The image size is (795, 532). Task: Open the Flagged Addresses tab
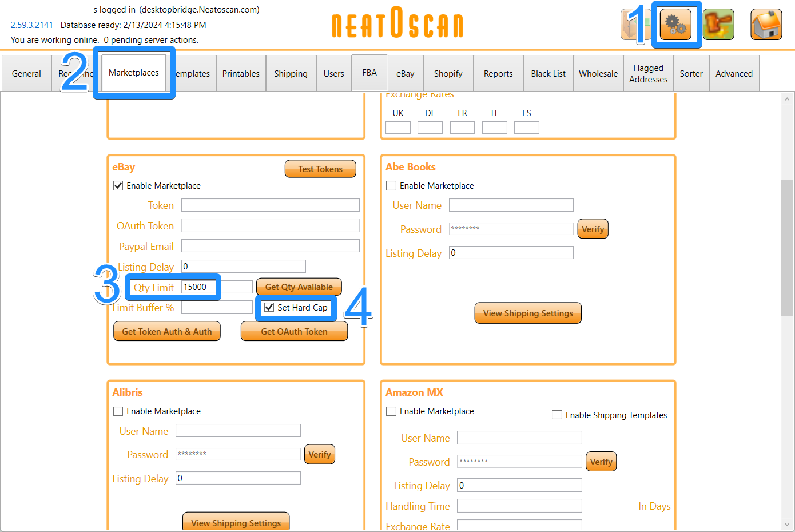click(x=649, y=73)
